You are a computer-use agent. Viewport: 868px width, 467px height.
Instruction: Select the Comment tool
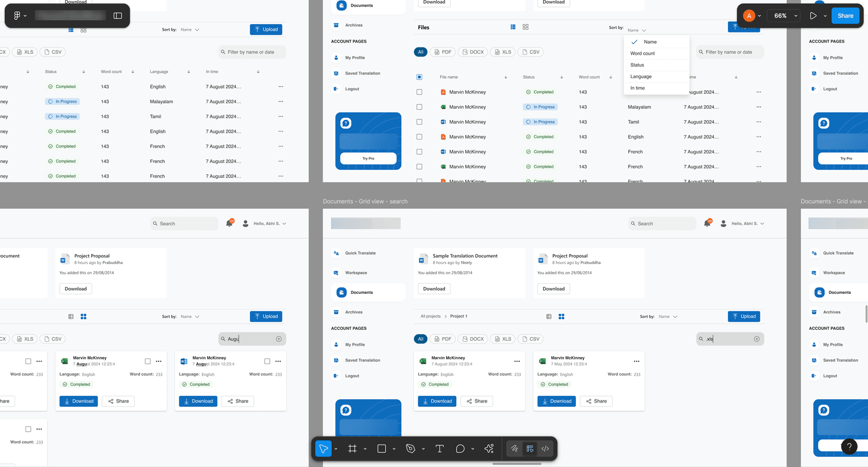tap(460, 449)
